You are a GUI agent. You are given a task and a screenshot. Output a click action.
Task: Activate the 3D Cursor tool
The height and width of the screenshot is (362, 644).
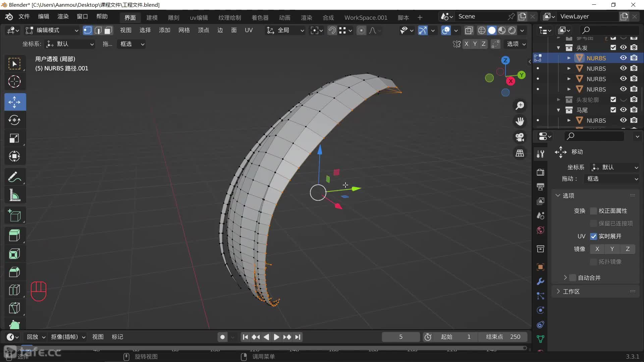[x=14, y=81]
